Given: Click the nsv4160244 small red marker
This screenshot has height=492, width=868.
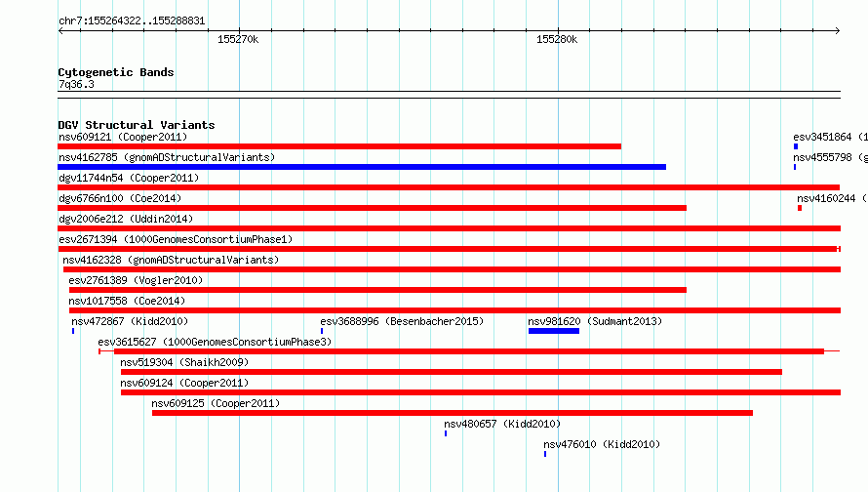Looking at the screenshot, I should [800, 208].
